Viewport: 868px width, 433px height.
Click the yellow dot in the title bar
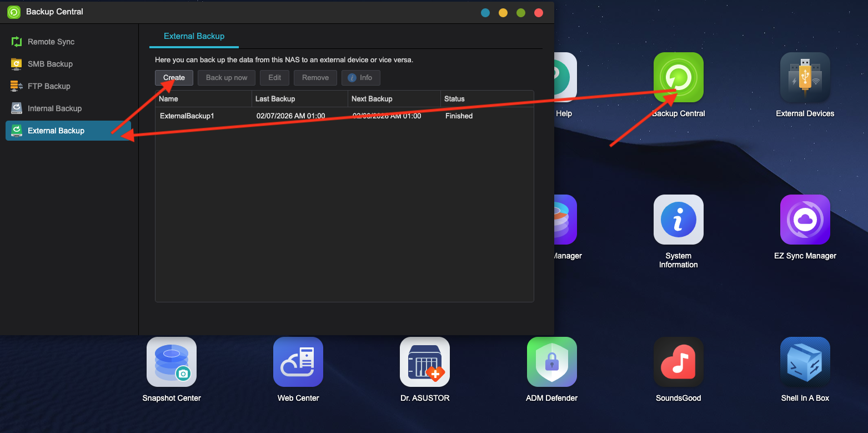503,12
